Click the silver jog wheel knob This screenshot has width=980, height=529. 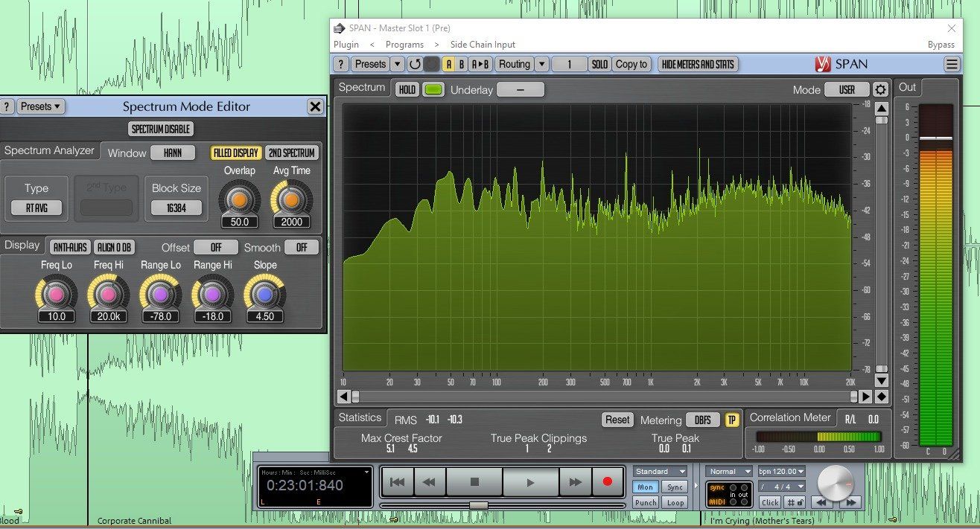click(x=836, y=483)
